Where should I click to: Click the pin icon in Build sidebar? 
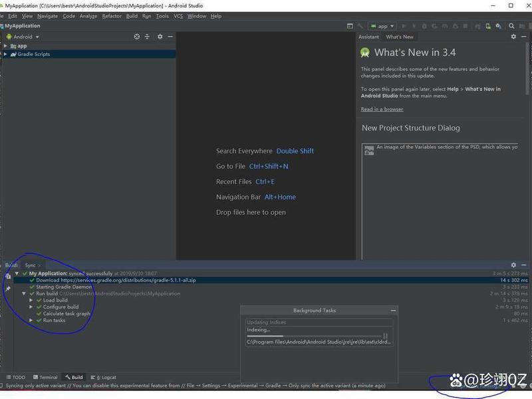pos(8,289)
